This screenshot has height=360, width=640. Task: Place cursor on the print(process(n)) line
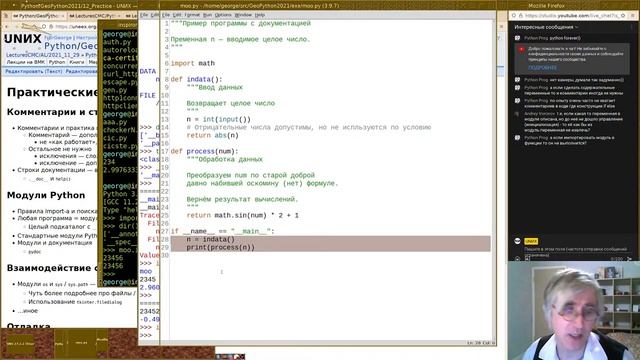click(220, 247)
